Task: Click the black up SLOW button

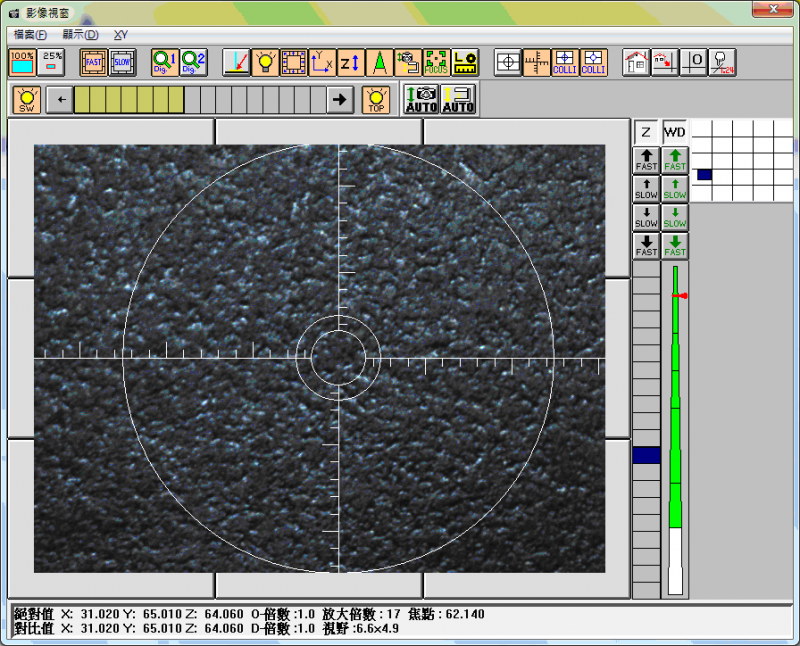Action: click(x=646, y=189)
